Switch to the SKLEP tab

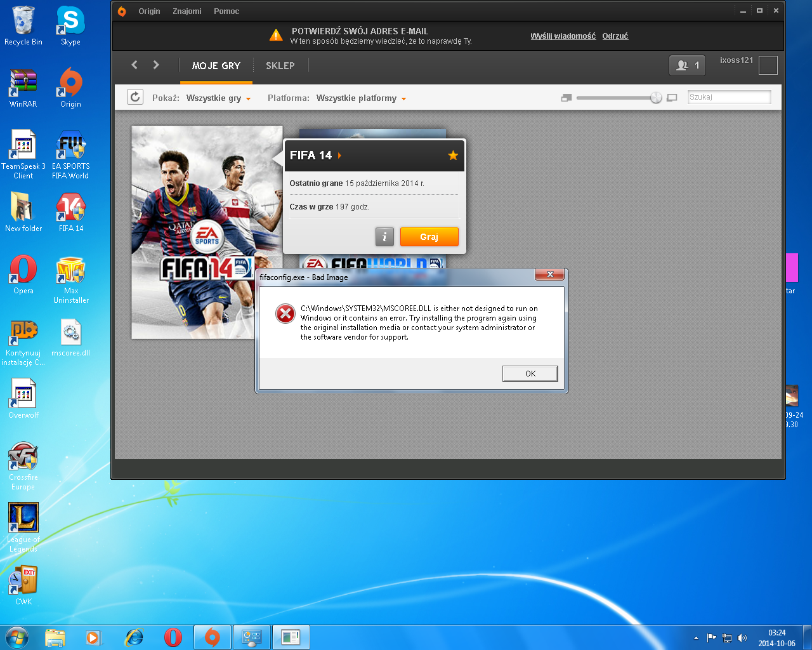[x=280, y=66]
